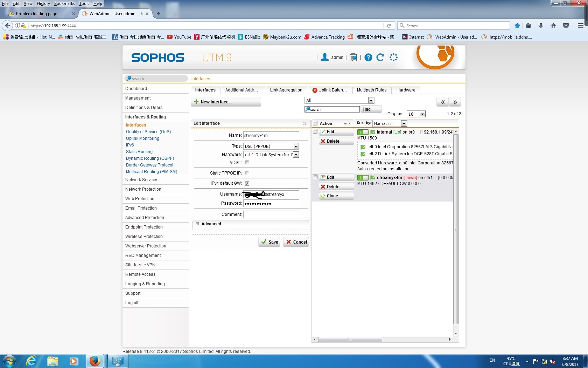588x368 pixels.
Task: Open the Bookmarks menu in menu bar
Action: (x=64, y=4)
